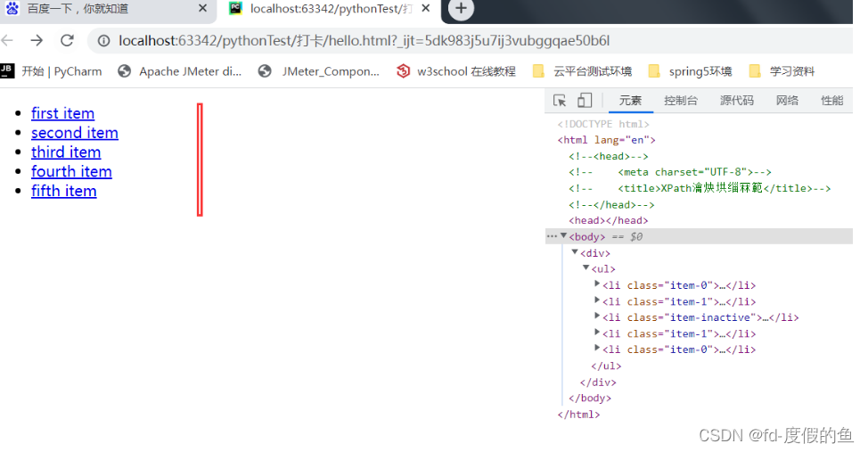Collapse the body node triangle
The image size is (868, 452).
(563, 236)
